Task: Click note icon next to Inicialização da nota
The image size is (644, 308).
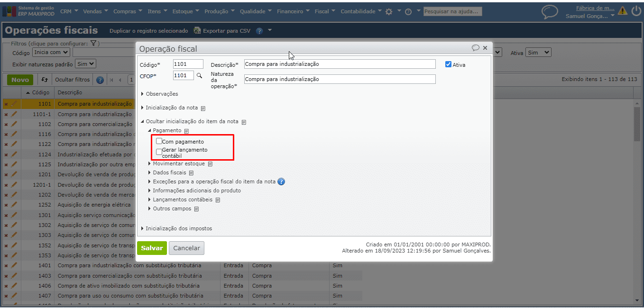Action: pos(203,108)
